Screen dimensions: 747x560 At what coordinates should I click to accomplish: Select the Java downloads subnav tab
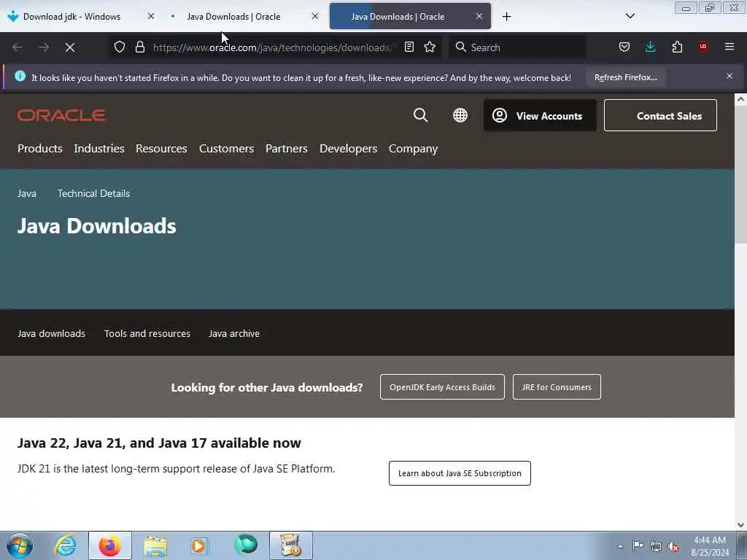[x=52, y=333]
